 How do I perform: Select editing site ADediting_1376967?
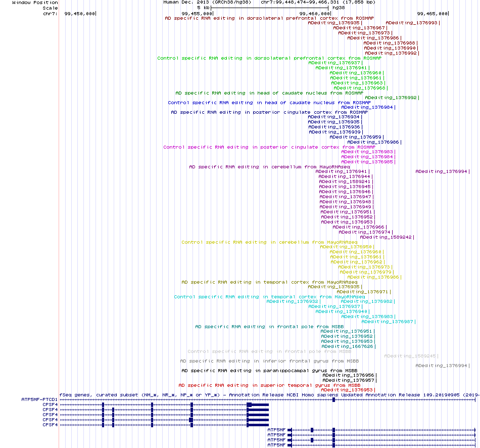click(x=359, y=28)
